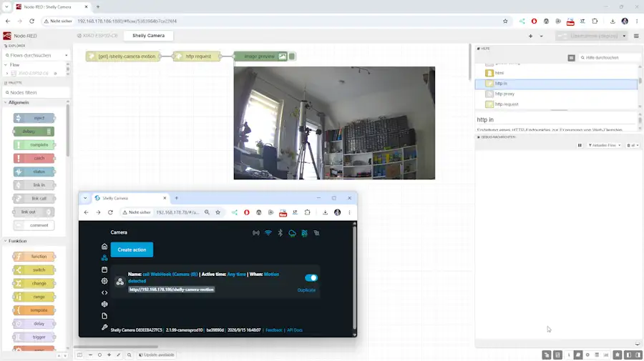Screen dimensions: 644x361
Task: Open deploy options dropdown arrow
Action: [x=624, y=36]
